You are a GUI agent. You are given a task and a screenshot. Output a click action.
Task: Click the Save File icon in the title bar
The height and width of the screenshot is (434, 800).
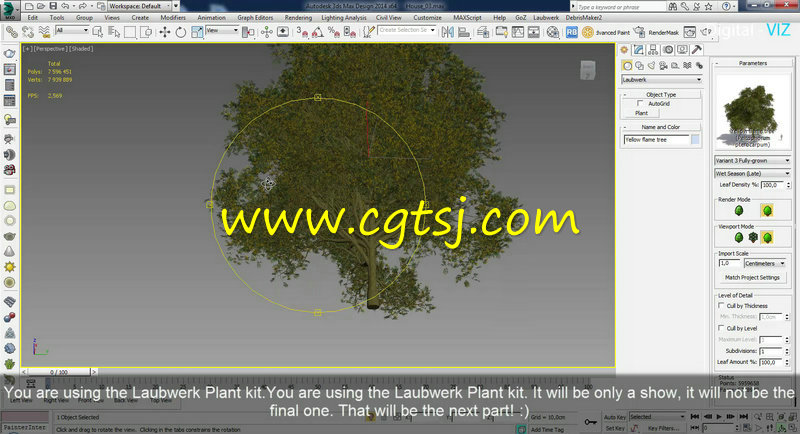[53, 6]
